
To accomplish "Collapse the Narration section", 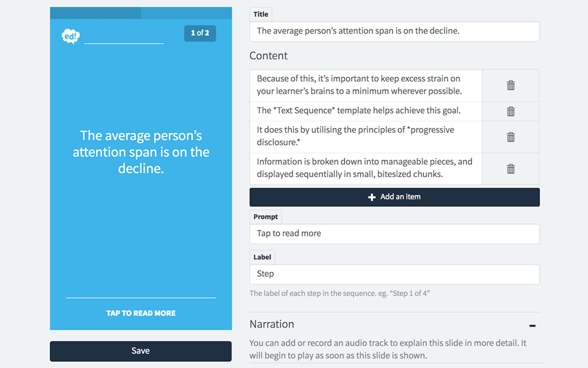I will click(x=532, y=326).
